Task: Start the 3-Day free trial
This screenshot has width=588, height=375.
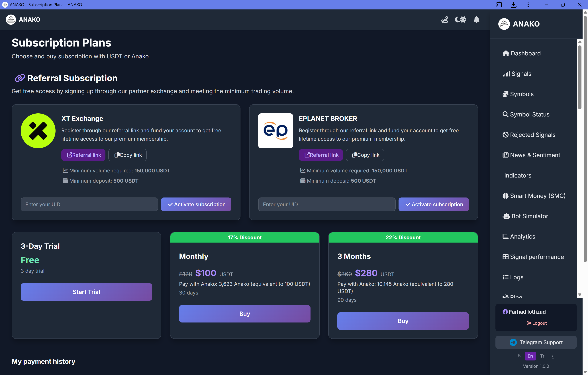Action: pos(86,292)
